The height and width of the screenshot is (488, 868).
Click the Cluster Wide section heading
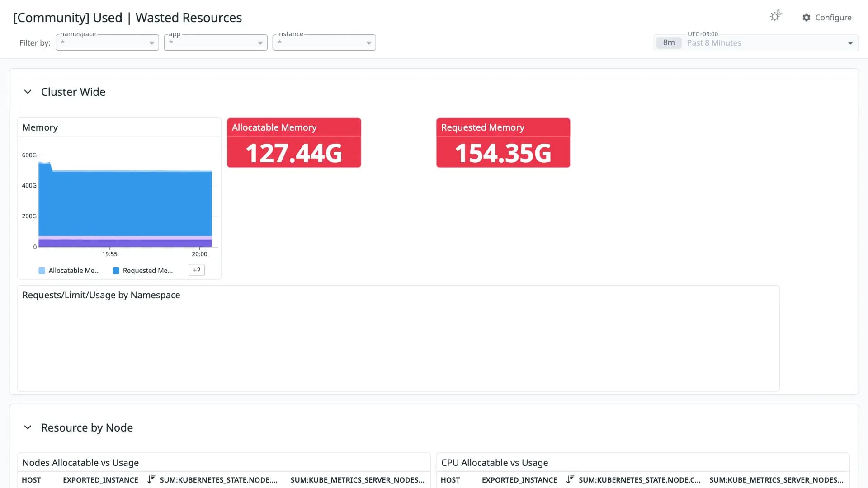[x=73, y=92]
